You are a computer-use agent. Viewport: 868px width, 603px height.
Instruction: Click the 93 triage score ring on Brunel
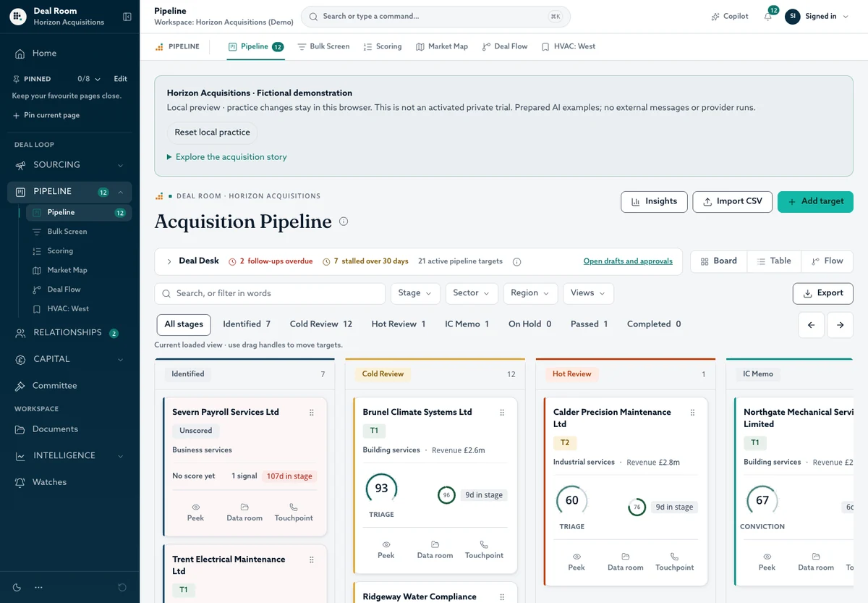click(381, 489)
